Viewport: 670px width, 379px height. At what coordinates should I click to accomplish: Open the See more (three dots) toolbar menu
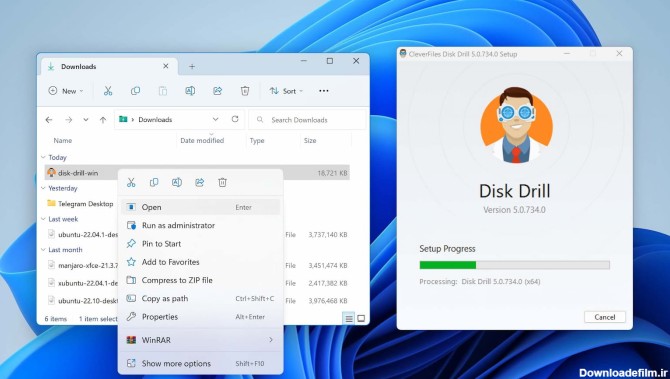pos(323,91)
